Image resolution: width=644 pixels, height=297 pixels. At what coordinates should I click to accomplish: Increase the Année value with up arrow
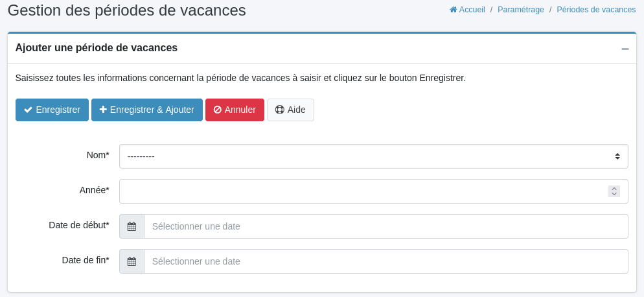point(614,189)
